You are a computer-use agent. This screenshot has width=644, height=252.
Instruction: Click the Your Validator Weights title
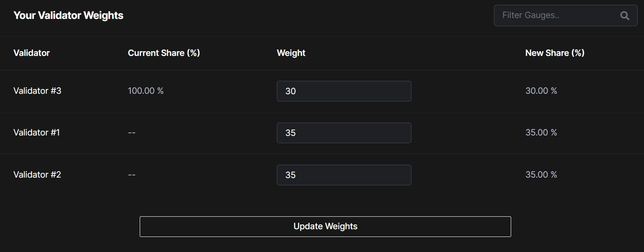68,15
